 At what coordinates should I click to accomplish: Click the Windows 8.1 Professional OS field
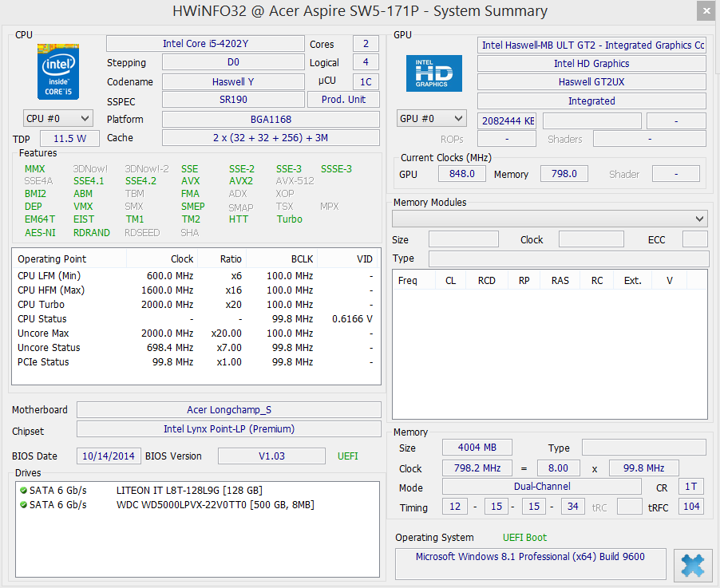point(530,564)
